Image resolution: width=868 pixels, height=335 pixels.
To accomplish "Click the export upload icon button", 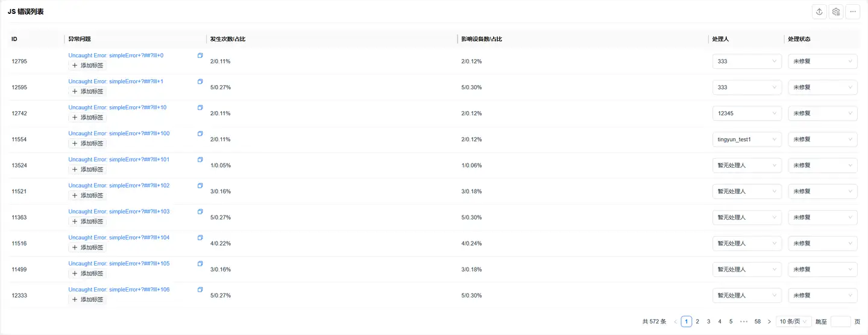I will pos(819,11).
